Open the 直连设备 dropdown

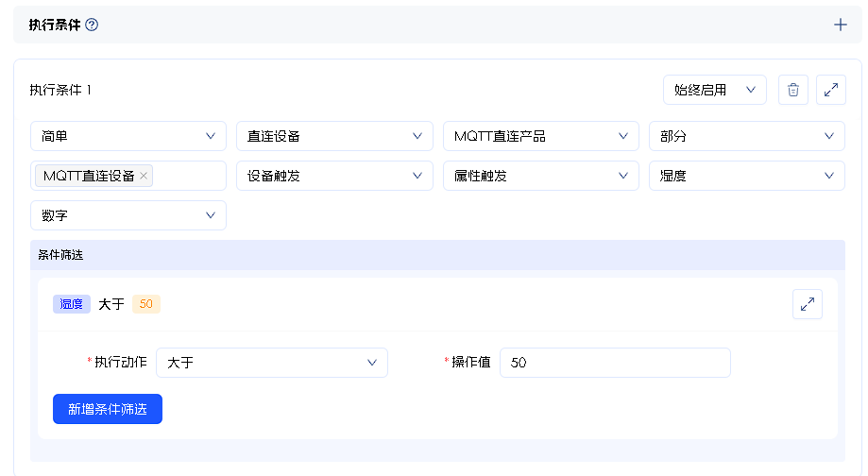pos(334,136)
